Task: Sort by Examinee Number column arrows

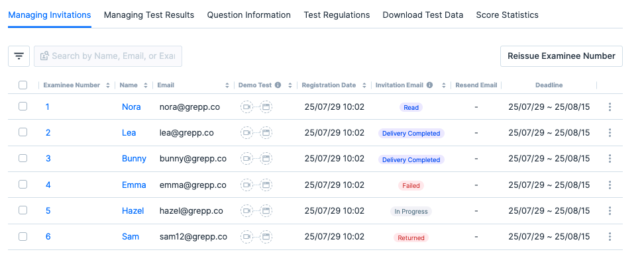Action: [x=107, y=85]
